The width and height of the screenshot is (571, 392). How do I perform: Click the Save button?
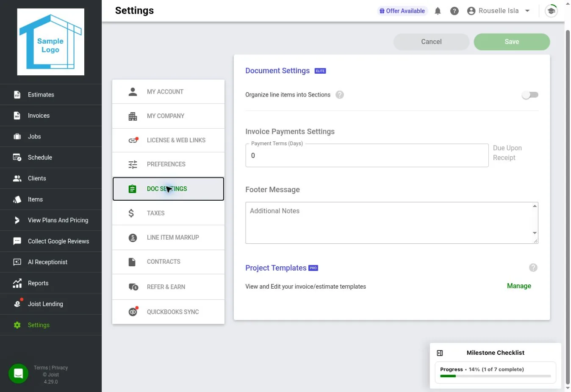512,42
